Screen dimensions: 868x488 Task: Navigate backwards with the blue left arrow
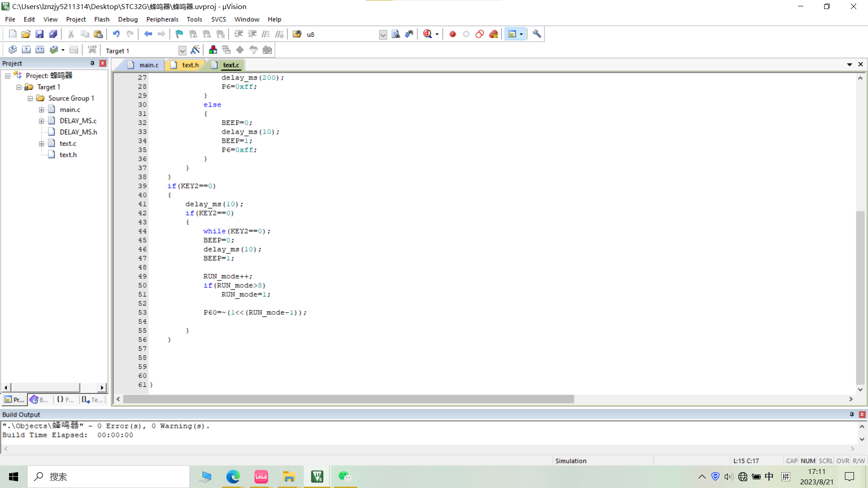[x=148, y=34]
